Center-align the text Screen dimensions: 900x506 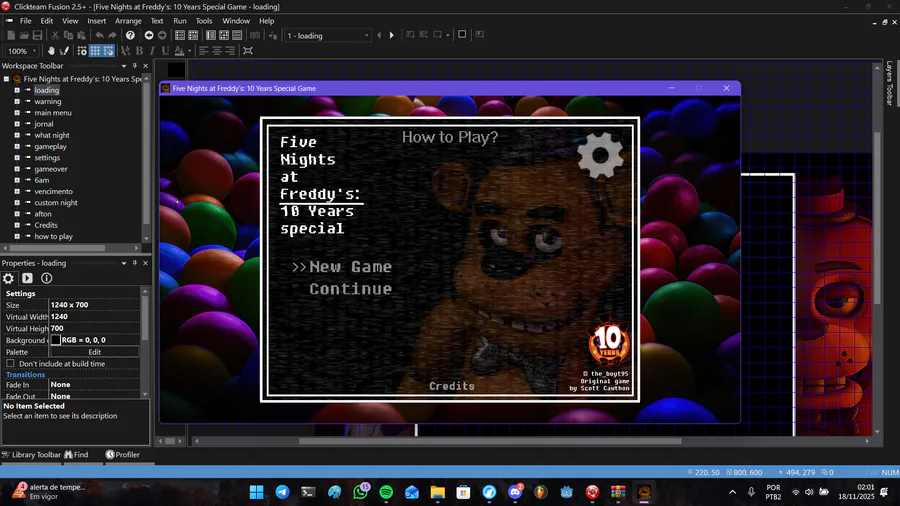216,51
